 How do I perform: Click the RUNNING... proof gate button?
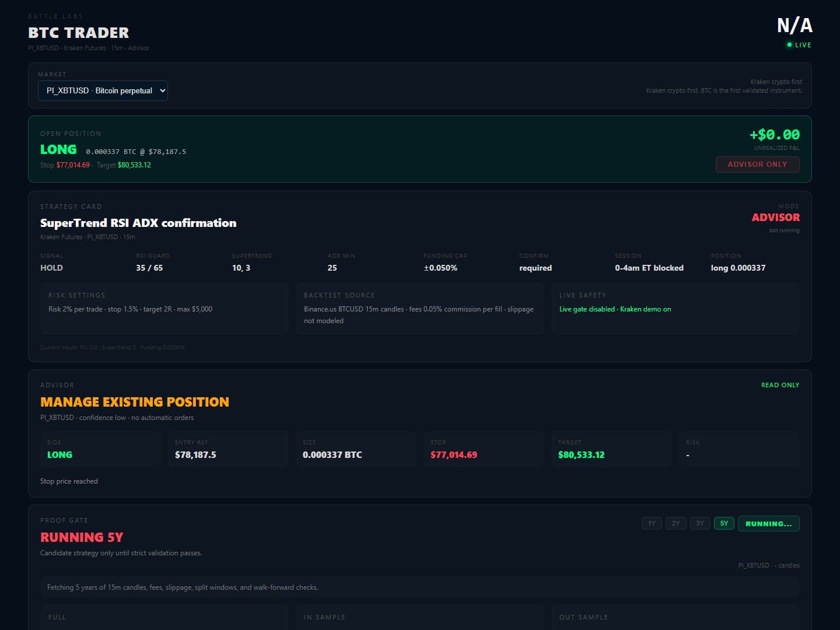769,523
